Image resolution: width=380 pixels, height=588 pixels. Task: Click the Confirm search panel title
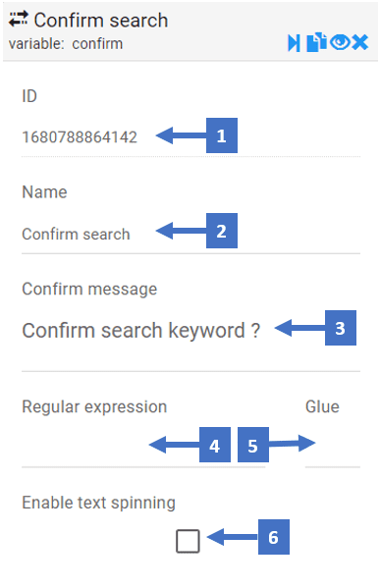pos(101,20)
